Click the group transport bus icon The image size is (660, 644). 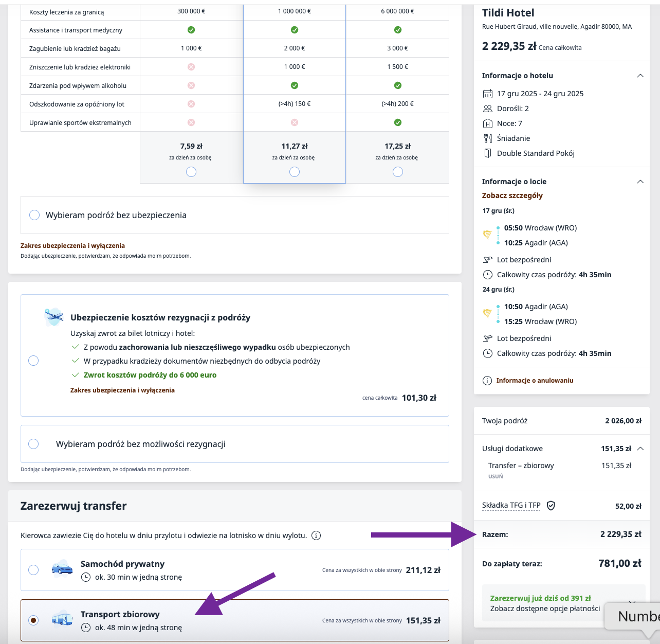tap(62, 619)
